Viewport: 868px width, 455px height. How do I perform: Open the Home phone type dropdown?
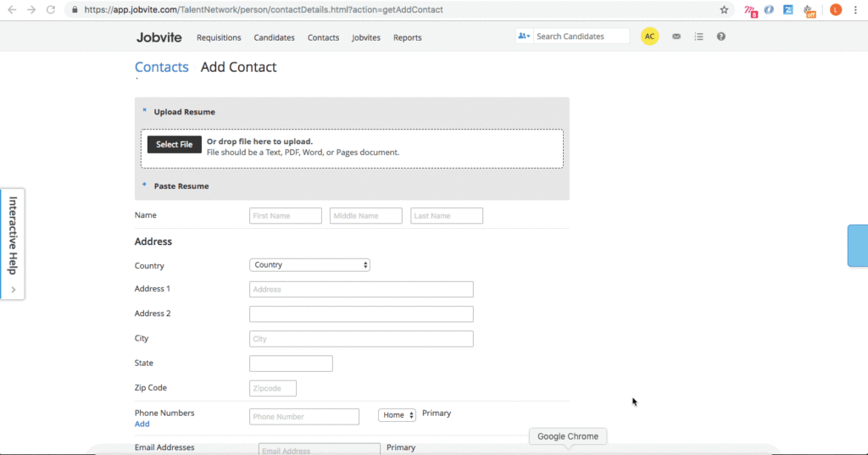tap(398, 415)
